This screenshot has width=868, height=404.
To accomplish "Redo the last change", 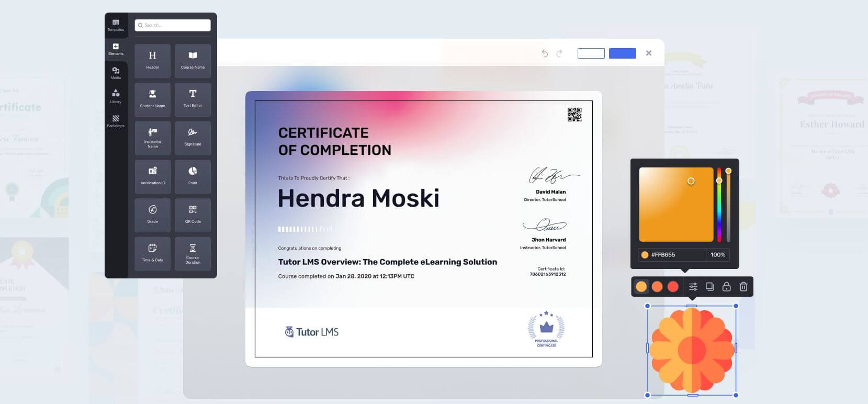I will click(x=559, y=53).
